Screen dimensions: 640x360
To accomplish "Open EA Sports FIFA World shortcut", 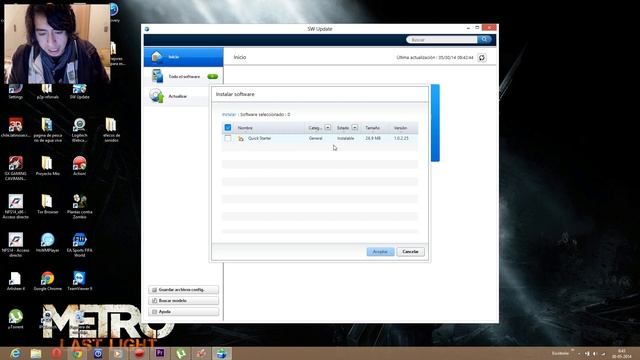I will (79, 245).
